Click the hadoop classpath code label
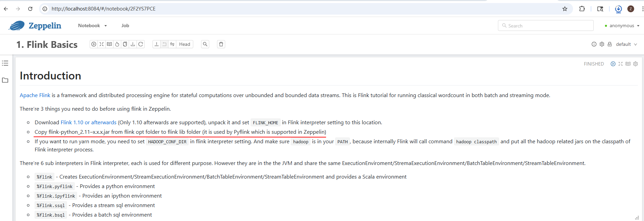This screenshot has height=221, width=644. (476, 142)
